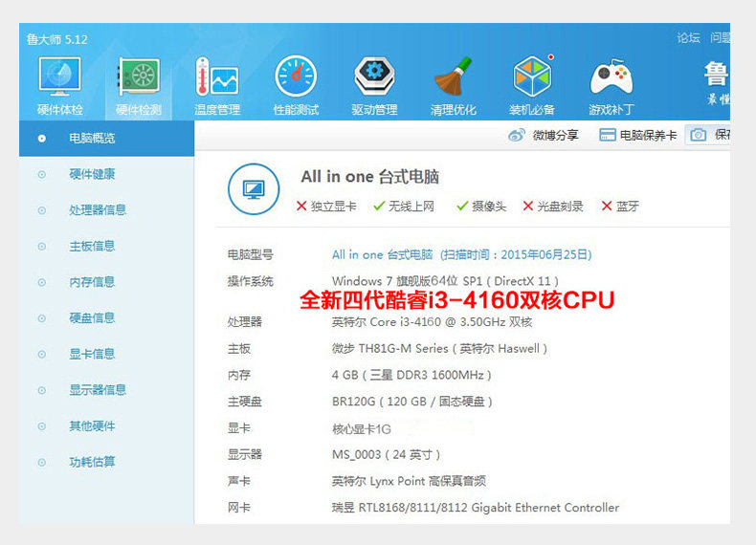
Task: Click the 清理优化 broom icon
Action: [454, 76]
